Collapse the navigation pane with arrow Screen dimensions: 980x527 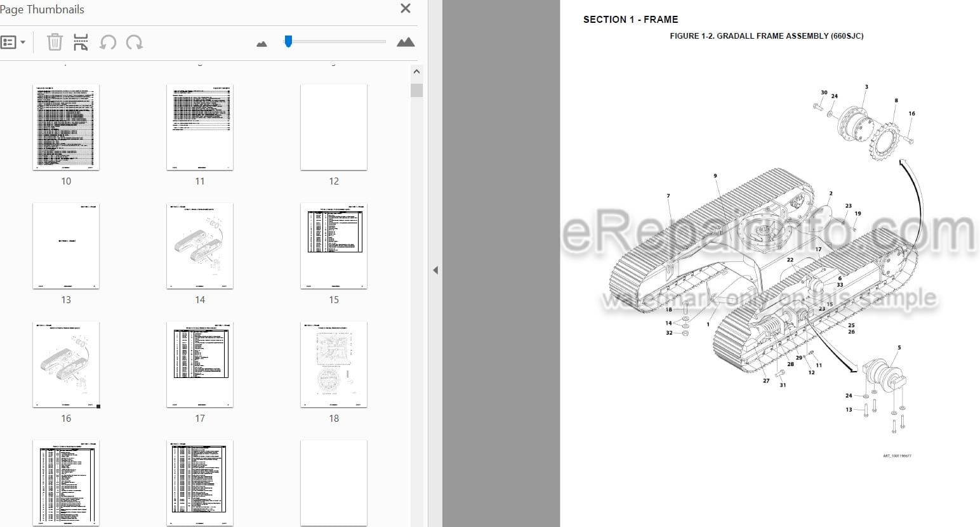[435, 270]
